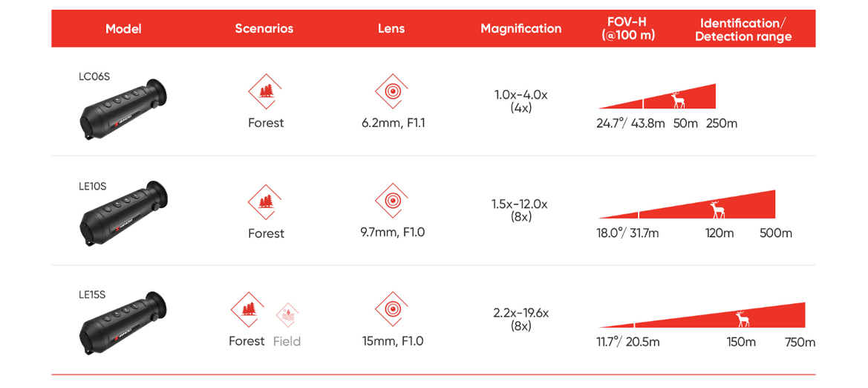
Task: Click the Magnification column header
Action: pos(521,29)
